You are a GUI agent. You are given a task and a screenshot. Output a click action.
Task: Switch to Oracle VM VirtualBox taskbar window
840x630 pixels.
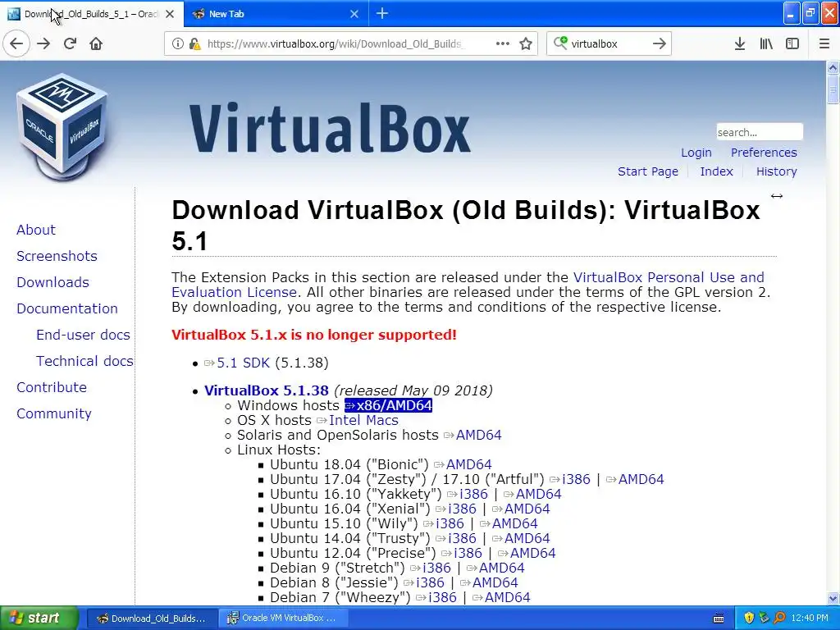[284, 619]
